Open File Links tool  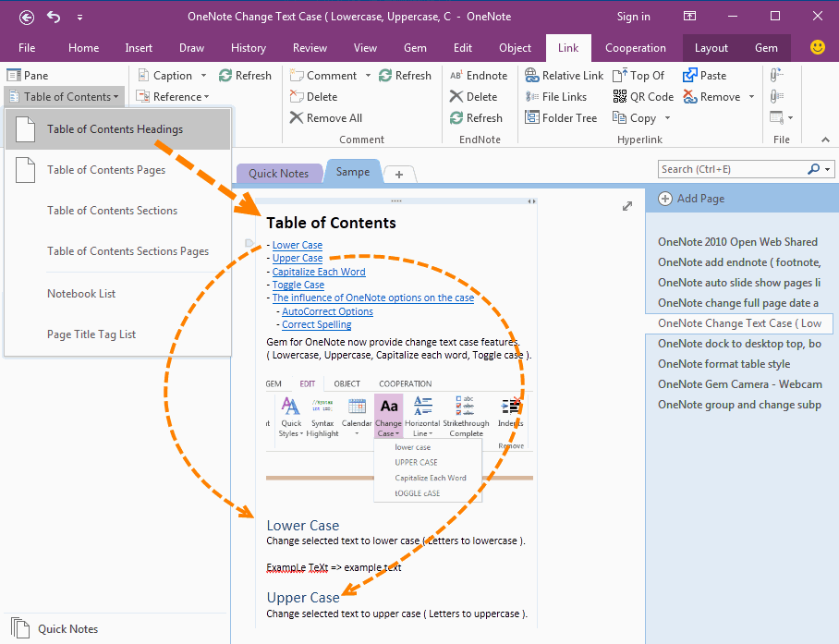(556, 97)
